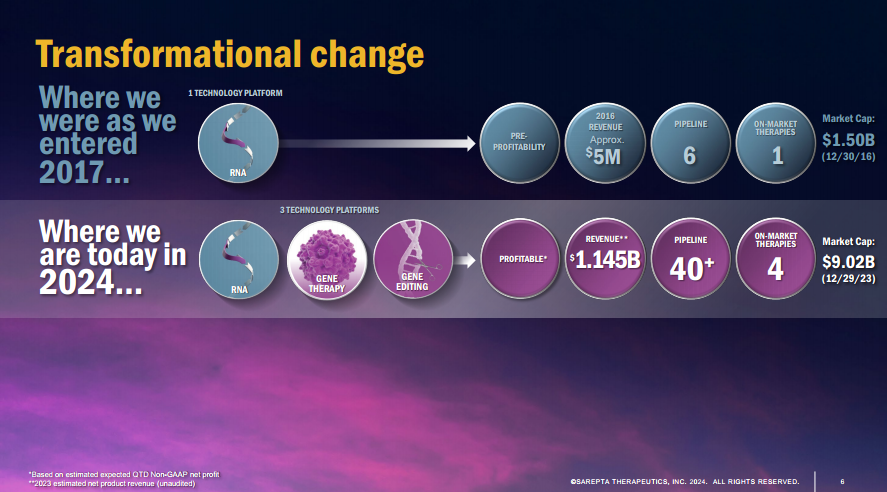Click the '$9.02B' market cap value

(x=849, y=262)
